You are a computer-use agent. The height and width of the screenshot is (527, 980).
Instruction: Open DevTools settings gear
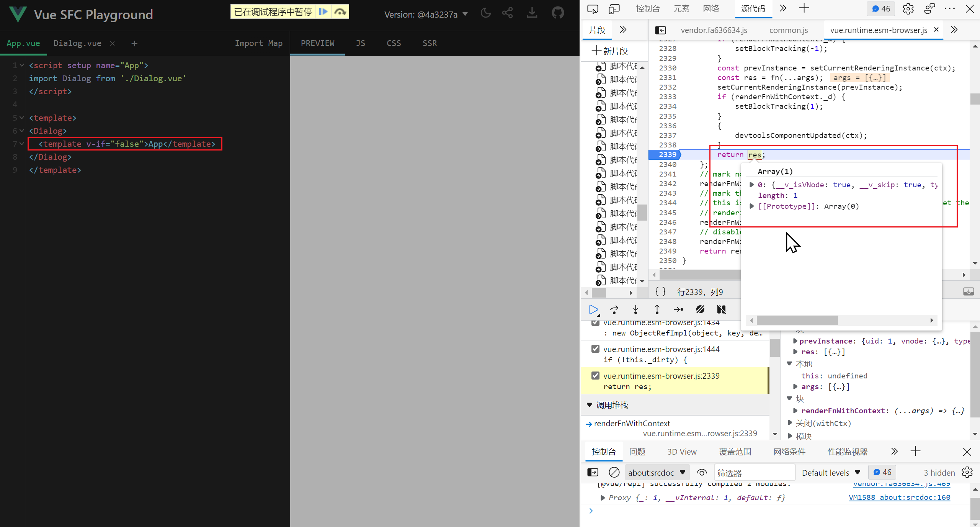tap(908, 8)
